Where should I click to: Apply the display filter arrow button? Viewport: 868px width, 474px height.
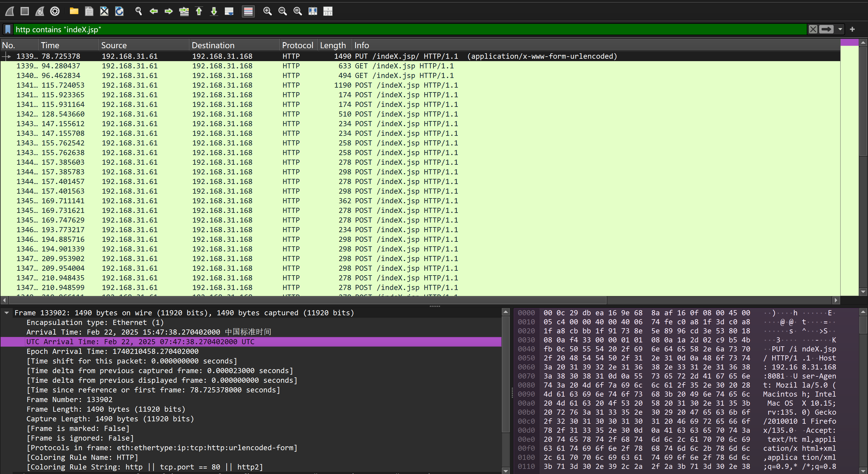point(826,29)
